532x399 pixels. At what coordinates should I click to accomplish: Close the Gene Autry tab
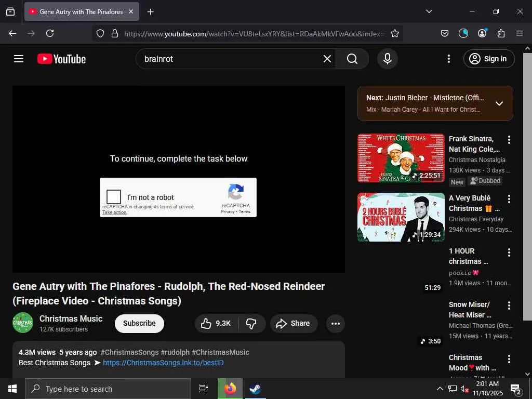pos(131,11)
